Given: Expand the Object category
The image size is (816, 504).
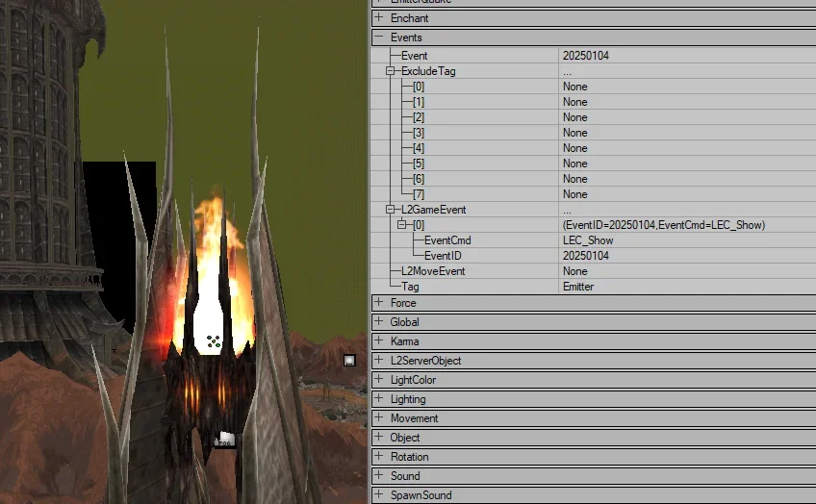Looking at the screenshot, I should (379, 437).
